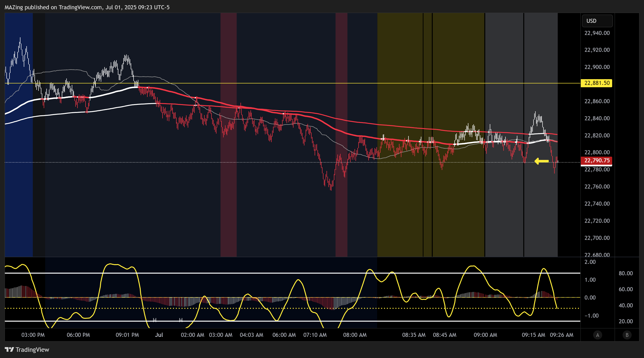Click the red 22,790.75 current price label

pos(596,160)
